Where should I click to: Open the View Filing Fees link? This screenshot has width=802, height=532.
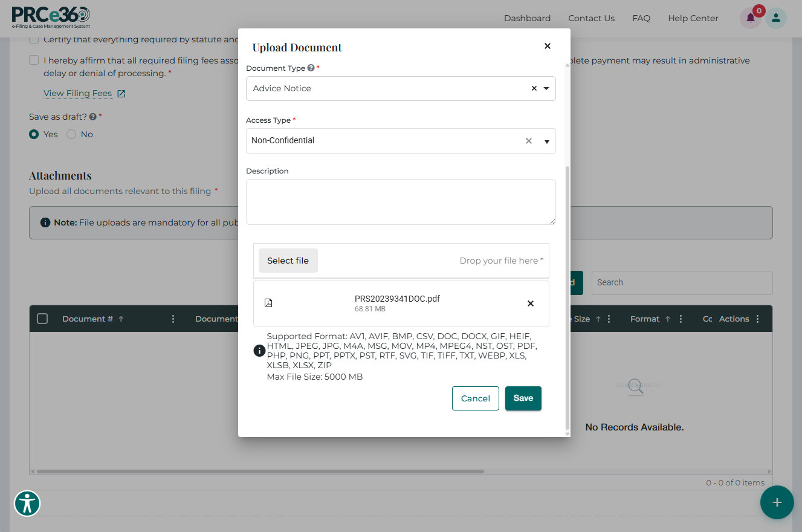coord(77,93)
